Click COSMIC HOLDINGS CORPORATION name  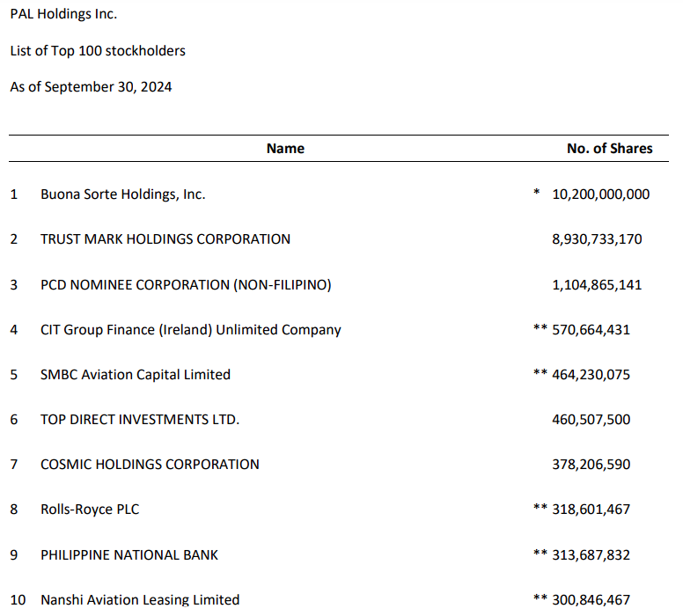click(x=150, y=464)
